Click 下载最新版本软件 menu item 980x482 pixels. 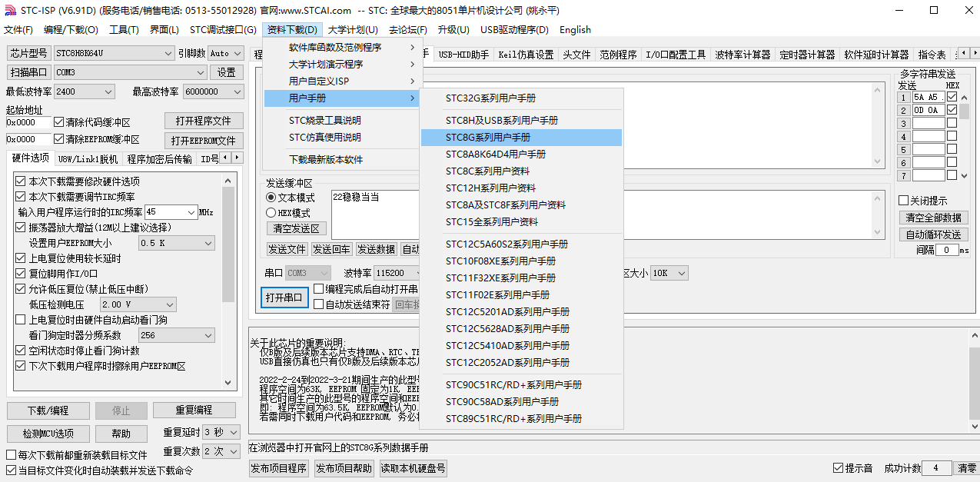click(x=341, y=160)
